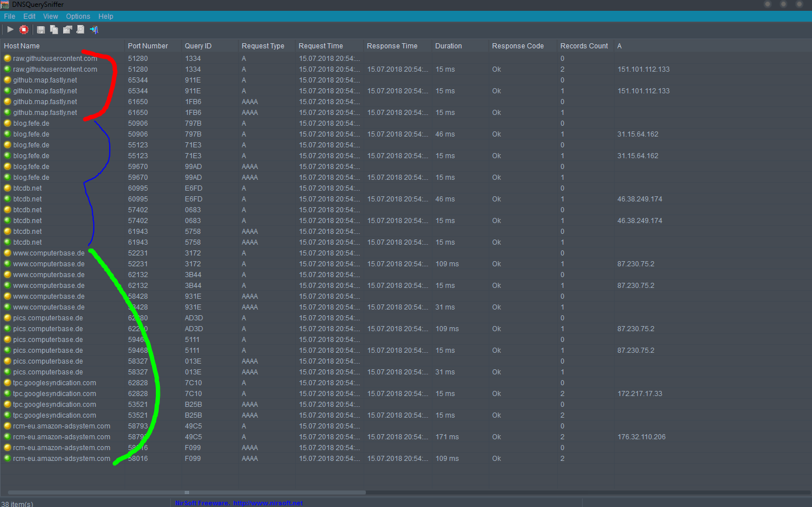812x507 pixels.
Task: Click yellow icon of btcdb.net query 0683
Action: 7,209
